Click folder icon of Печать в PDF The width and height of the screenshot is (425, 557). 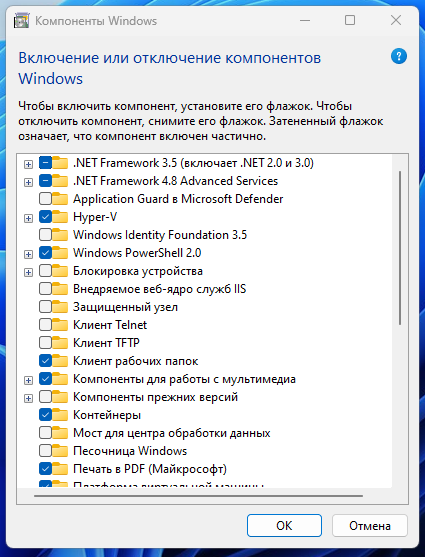pyautogui.click(x=60, y=469)
